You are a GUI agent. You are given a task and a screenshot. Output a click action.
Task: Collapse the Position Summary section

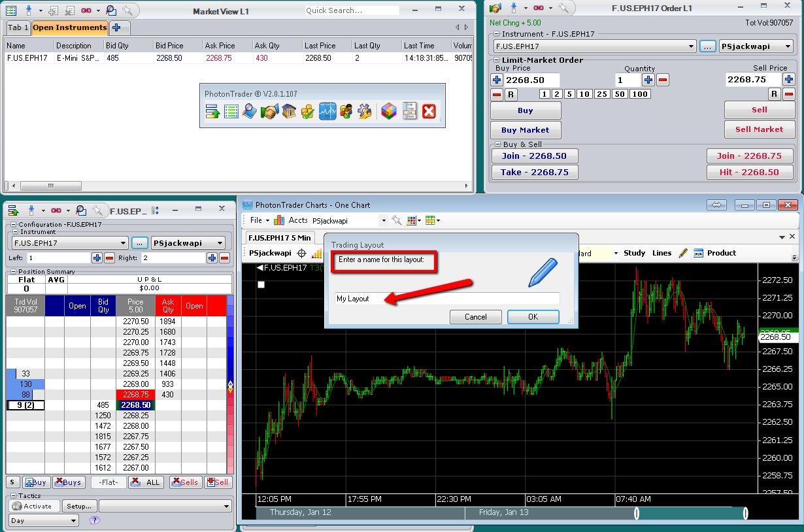pyautogui.click(x=14, y=271)
